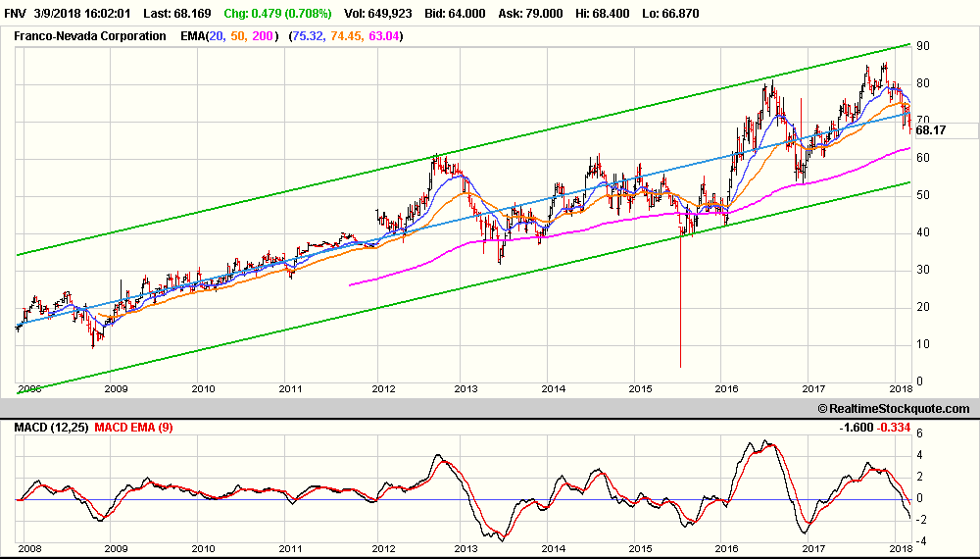Click the 2012 year marker on price chart
This screenshot has width=980, height=559.
[x=383, y=389]
